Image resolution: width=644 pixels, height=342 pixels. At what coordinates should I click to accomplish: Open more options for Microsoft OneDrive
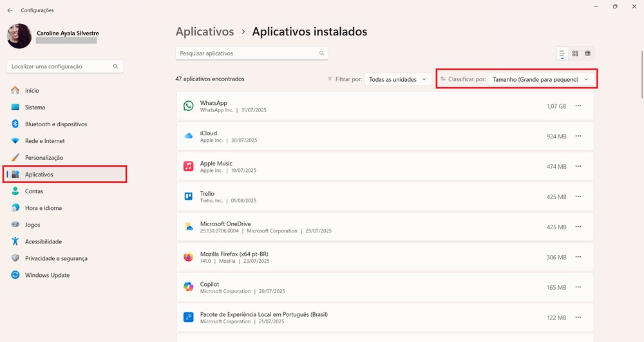click(x=578, y=227)
